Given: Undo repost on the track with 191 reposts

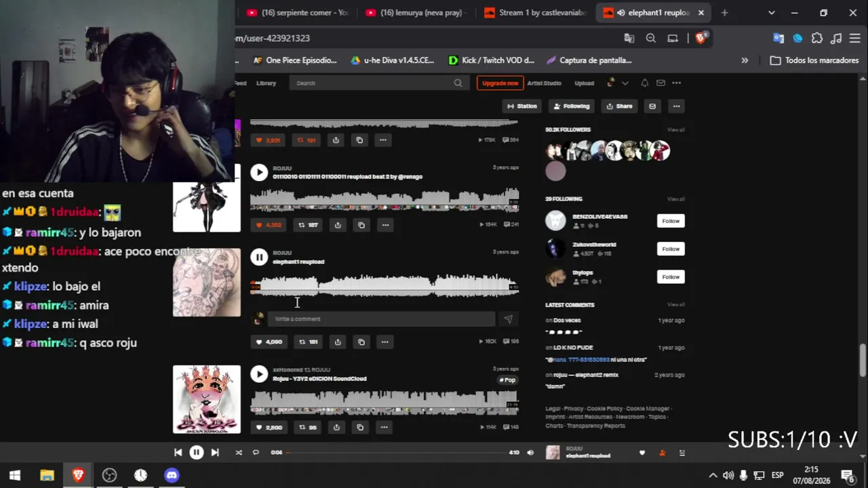Looking at the screenshot, I should pyautogui.click(x=307, y=140).
